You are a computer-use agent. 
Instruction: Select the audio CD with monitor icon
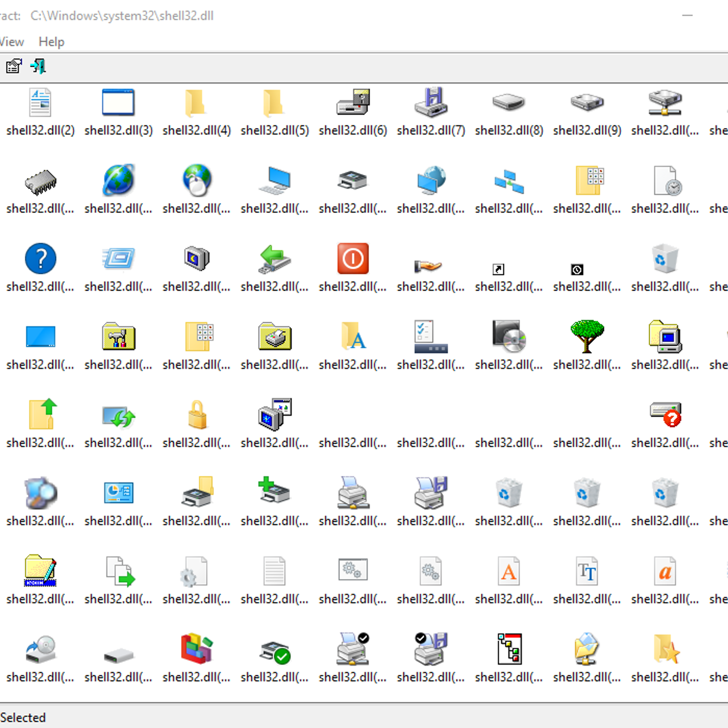tap(509, 337)
